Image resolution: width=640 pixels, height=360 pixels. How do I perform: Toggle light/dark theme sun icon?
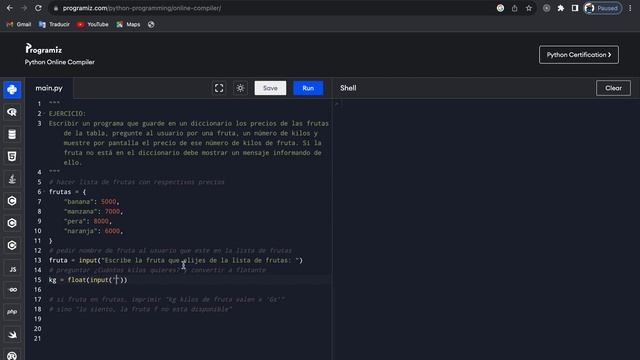click(240, 88)
